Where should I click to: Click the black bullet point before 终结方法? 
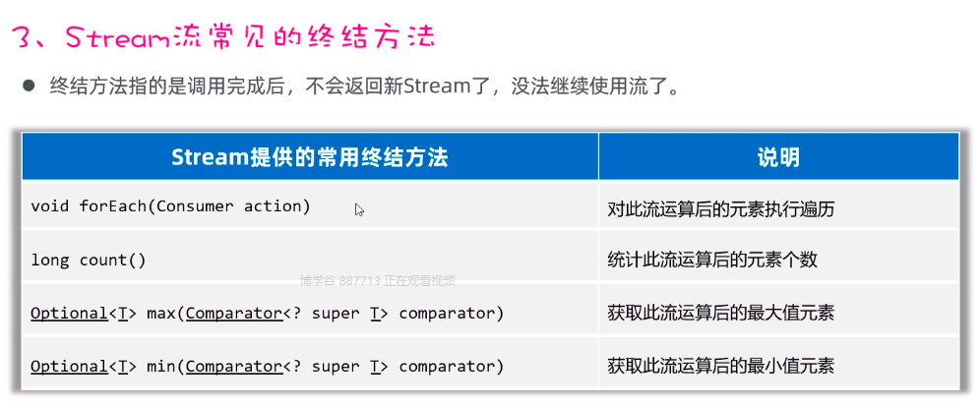coord(29,87)
